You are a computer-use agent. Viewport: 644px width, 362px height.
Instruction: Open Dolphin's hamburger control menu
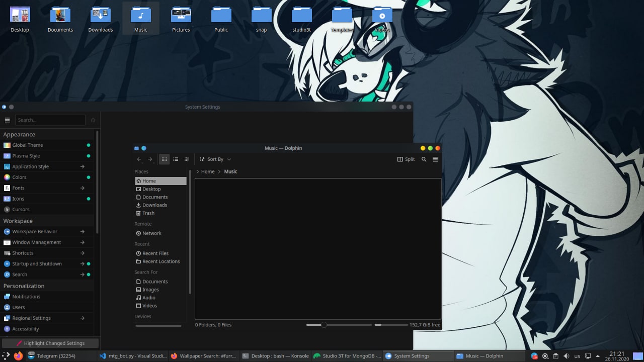coord(435,159)
